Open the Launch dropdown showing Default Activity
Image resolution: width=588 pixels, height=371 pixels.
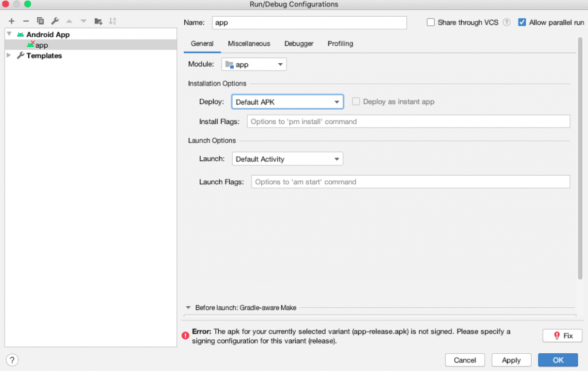(x=287, y=159)
